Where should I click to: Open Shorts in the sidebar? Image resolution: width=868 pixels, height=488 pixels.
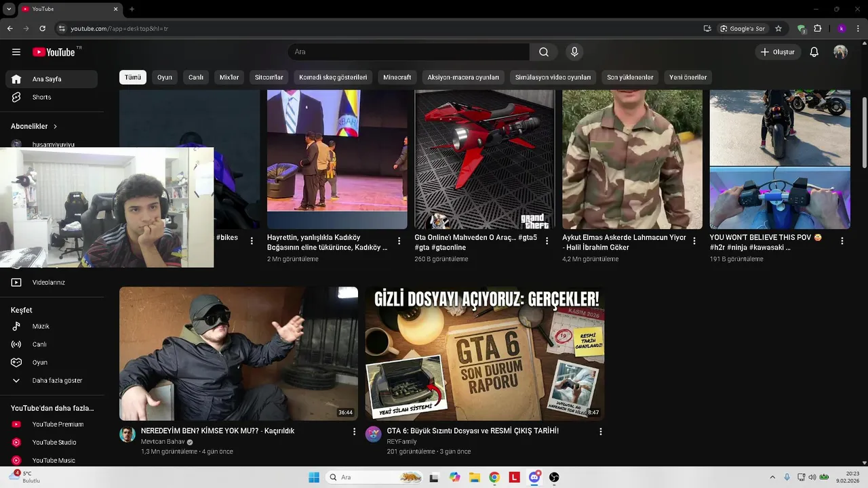pyautogui.click(x=52, y=97)
